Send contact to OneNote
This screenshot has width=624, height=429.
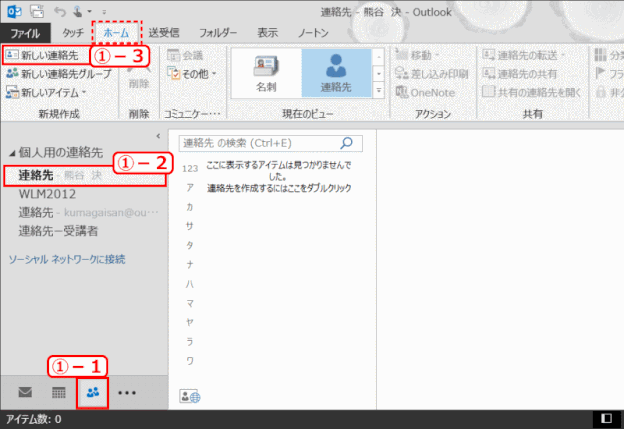pos(425,92)
